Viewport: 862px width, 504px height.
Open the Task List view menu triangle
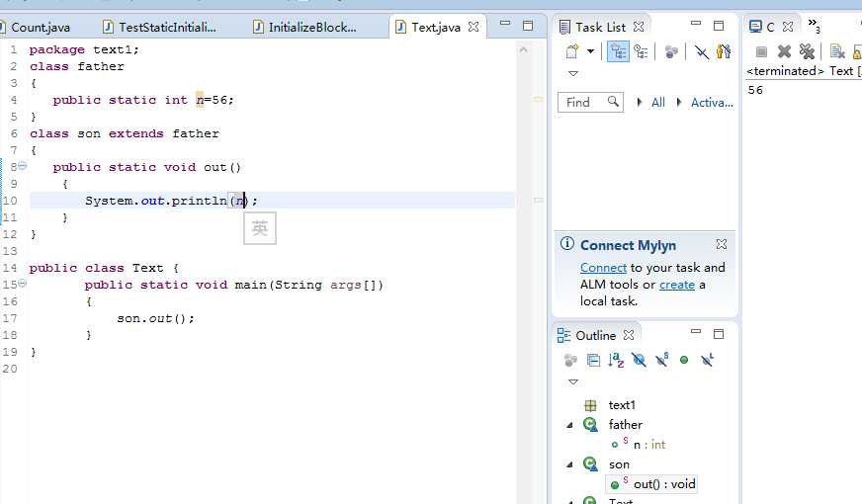tap(573, 73)
